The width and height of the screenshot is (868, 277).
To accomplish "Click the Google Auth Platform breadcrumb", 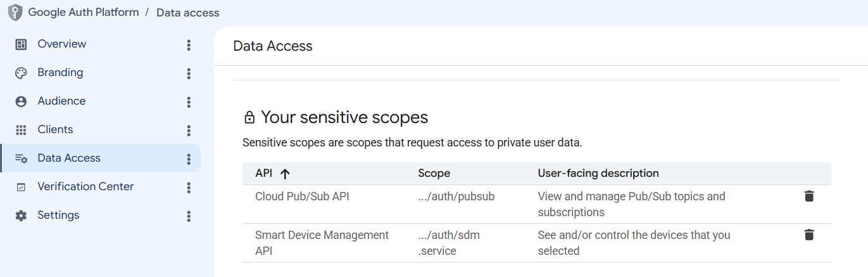I will [84, 12].
